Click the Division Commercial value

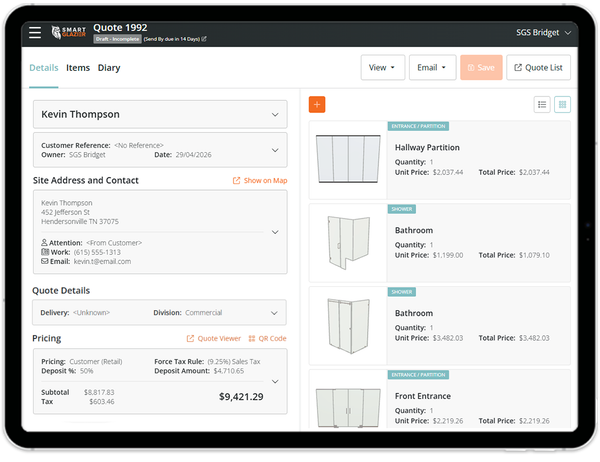click(204, 313)
